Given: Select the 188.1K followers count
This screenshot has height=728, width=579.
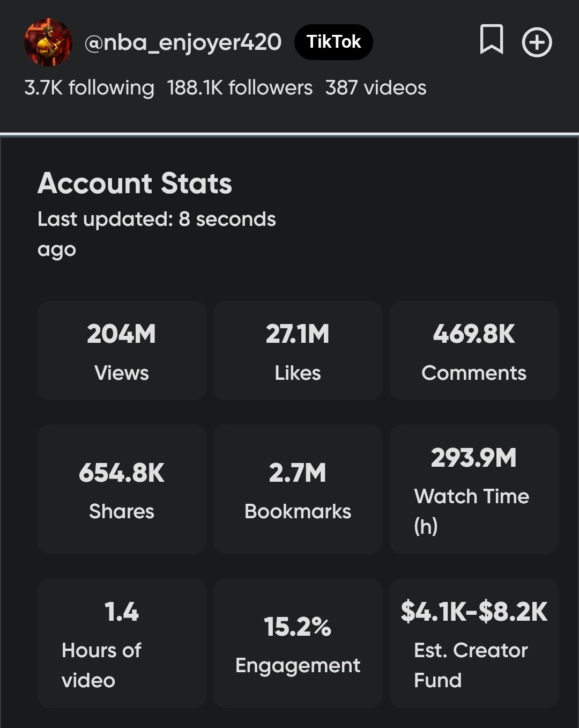Looking at the screenshot, I should pyautogui.click(x=240, y=87).
